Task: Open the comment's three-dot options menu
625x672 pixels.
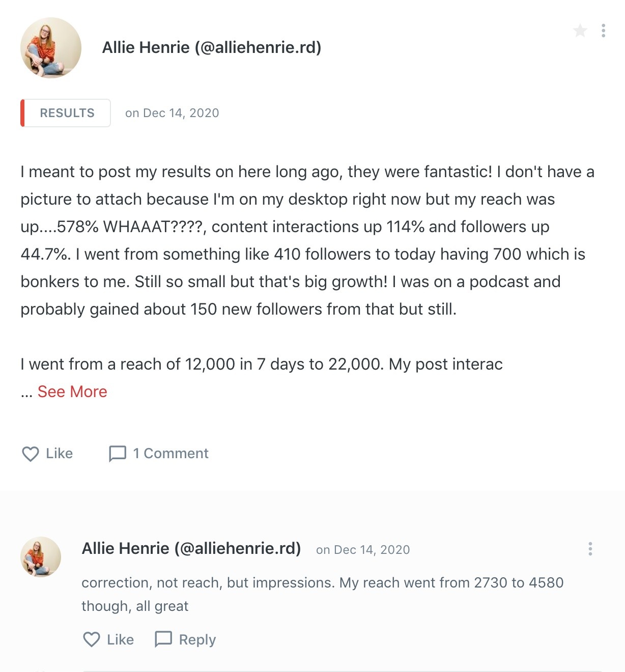Action: pyautogui.click(x=590, y=549)
